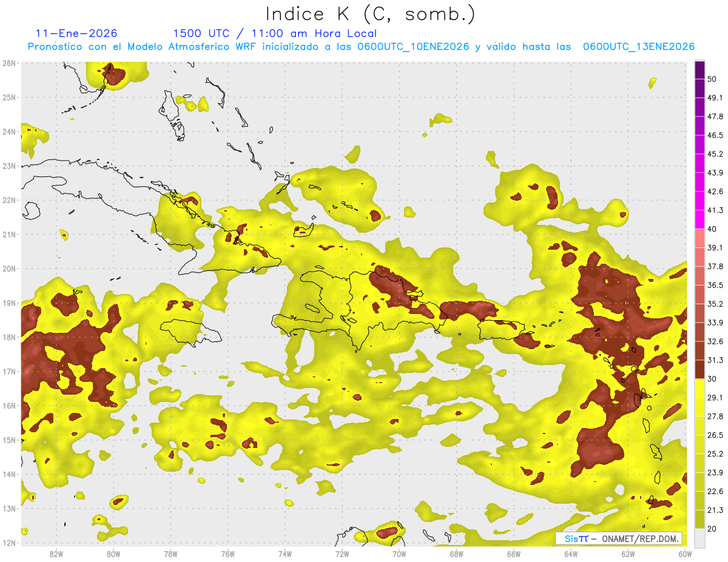728x562 pixels.
Task: Click the colorbar value "40"
Action: (x=712, y=229)
